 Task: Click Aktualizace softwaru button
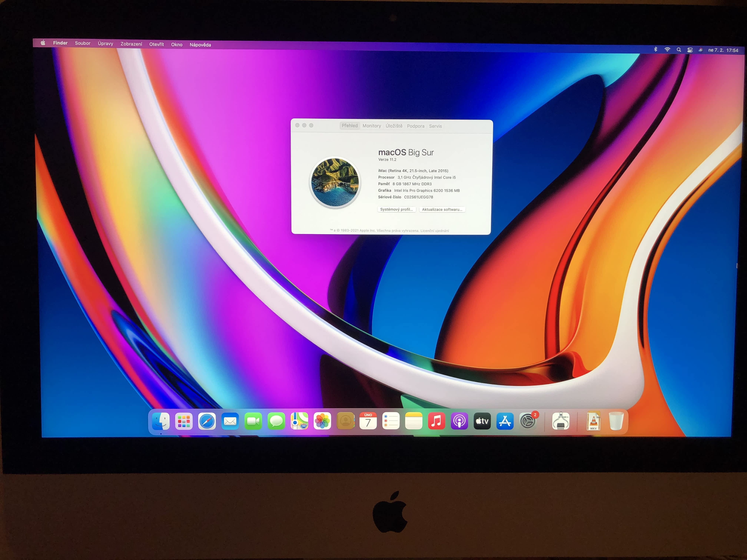tap(442, 210)
